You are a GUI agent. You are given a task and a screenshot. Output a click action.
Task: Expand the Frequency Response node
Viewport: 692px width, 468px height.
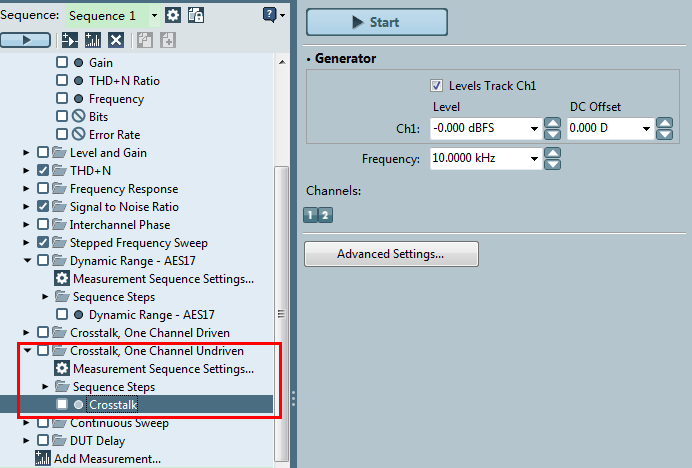pyautogui.click(x=26, y=189)
